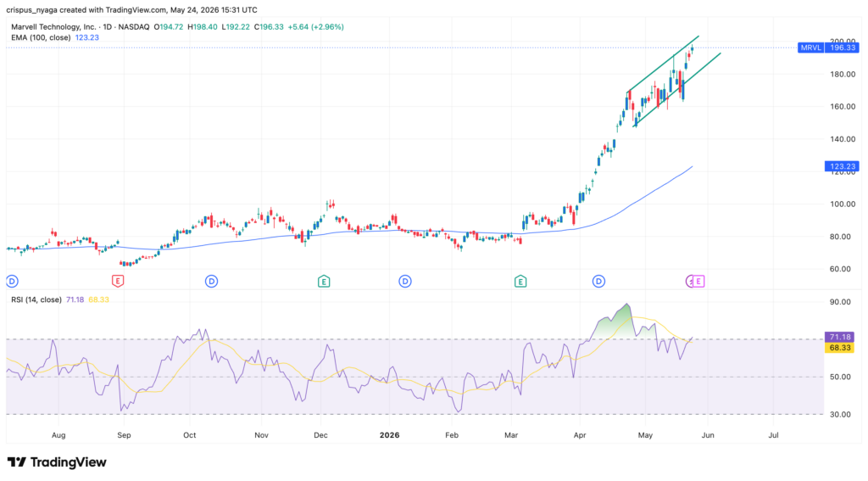Click the Aug label on the time axis
868x481 pixels.
pyautogui.click(x=58, y=435)
